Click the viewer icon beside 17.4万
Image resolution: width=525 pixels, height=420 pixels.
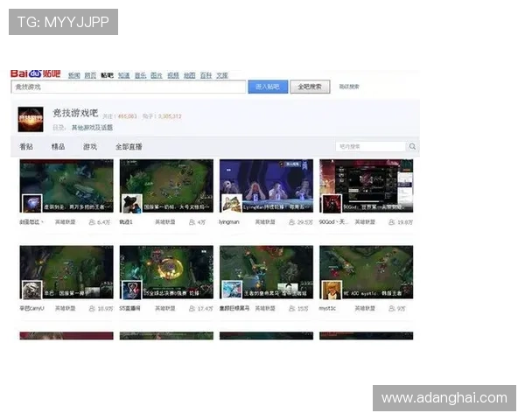[192, 309]
